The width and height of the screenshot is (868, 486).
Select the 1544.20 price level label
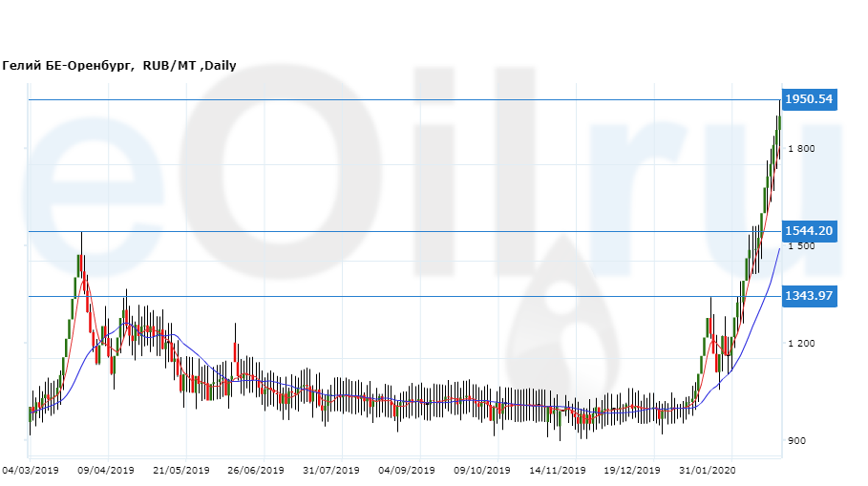(809, 231)
